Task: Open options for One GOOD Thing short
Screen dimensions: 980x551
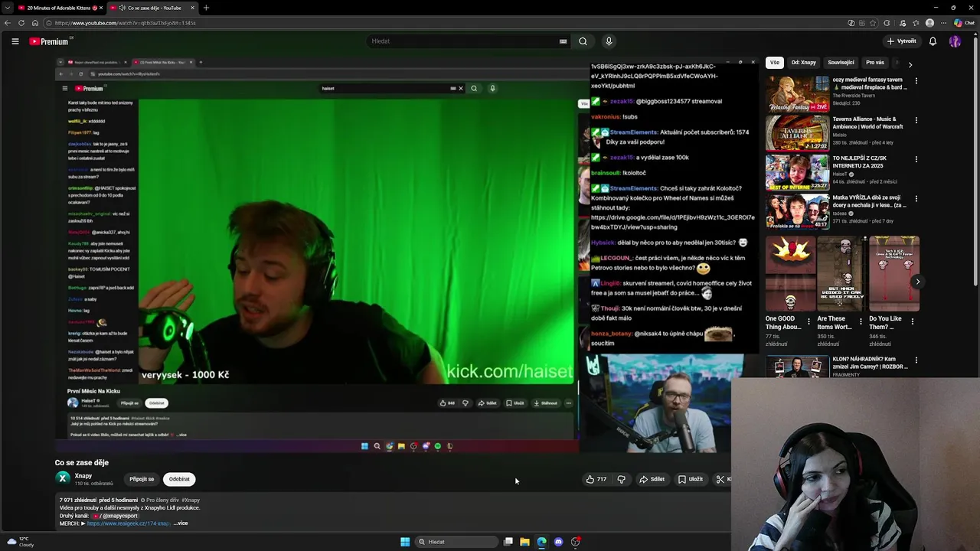Action: 809,321
